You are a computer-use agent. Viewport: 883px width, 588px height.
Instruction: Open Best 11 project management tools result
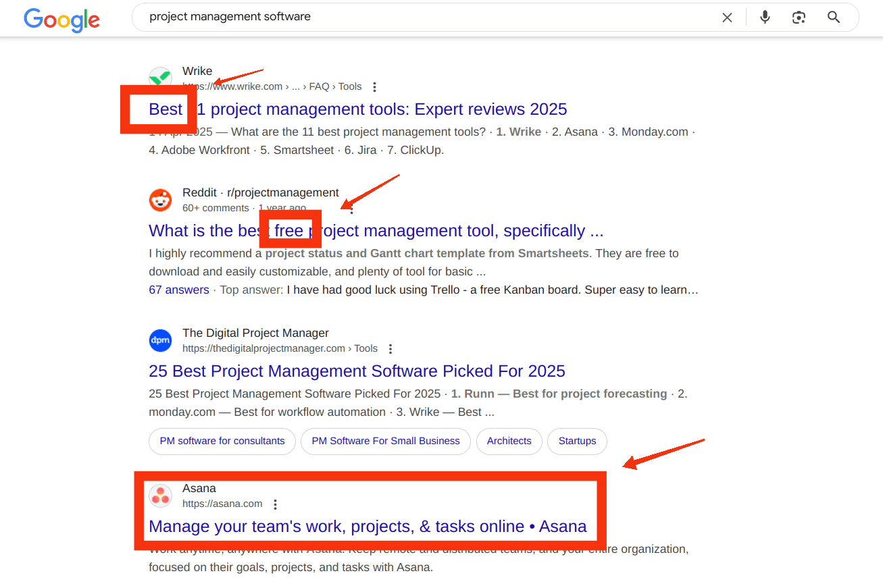358,109
